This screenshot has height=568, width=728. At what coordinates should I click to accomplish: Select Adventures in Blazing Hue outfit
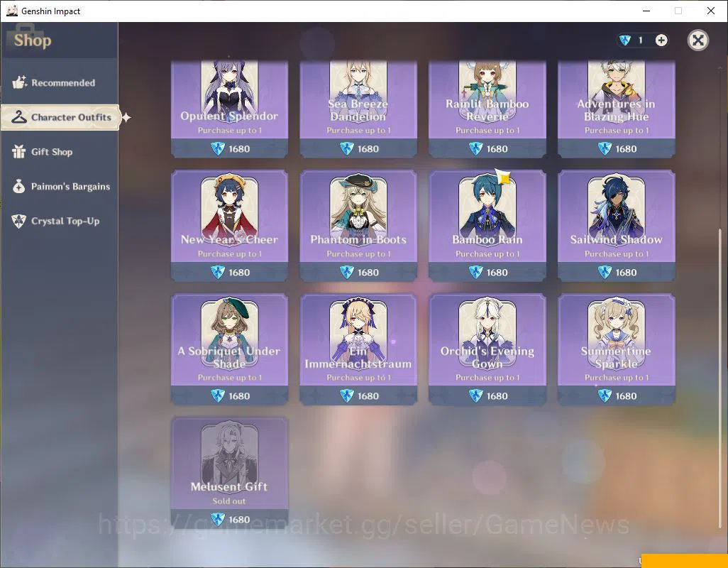click(616, 109)
